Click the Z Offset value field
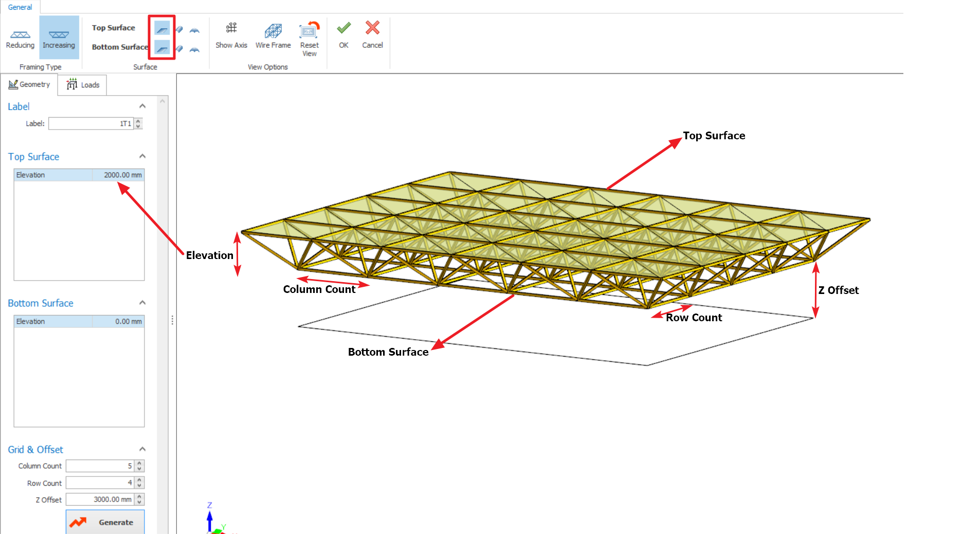980x534 pixels. point(100,500)
